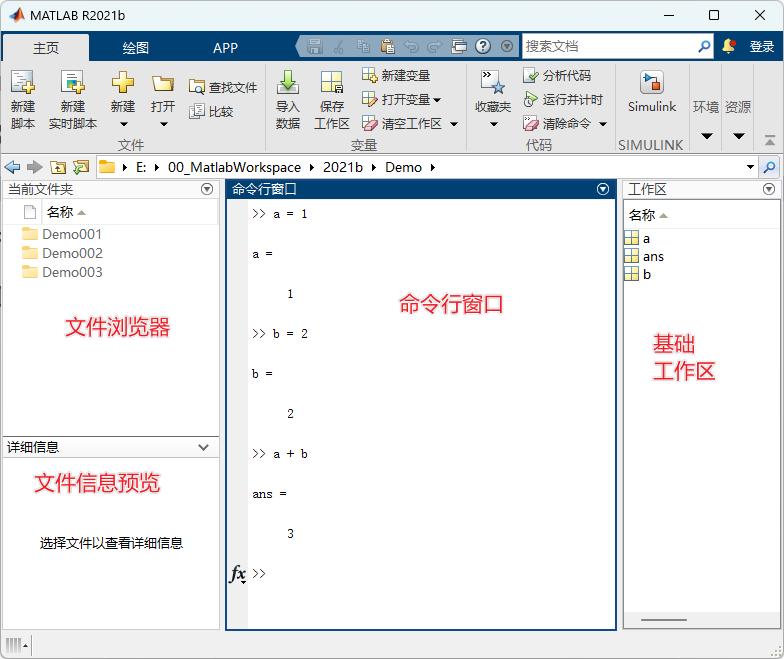
Task: Click 运行并计时 run and time
Action: click(563, 100)
